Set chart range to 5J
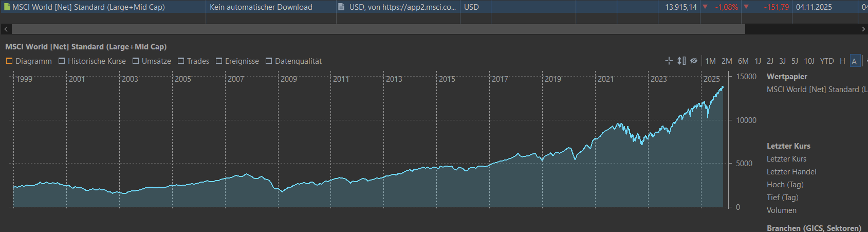The width and height of the screenshot is (868, 232). click(x=795, y=61)
